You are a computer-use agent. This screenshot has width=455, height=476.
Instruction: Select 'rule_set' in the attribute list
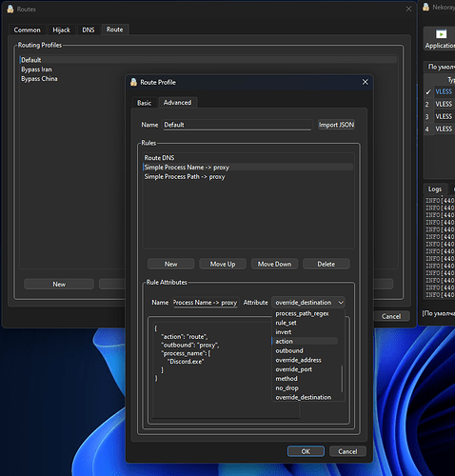click(286, 323)
